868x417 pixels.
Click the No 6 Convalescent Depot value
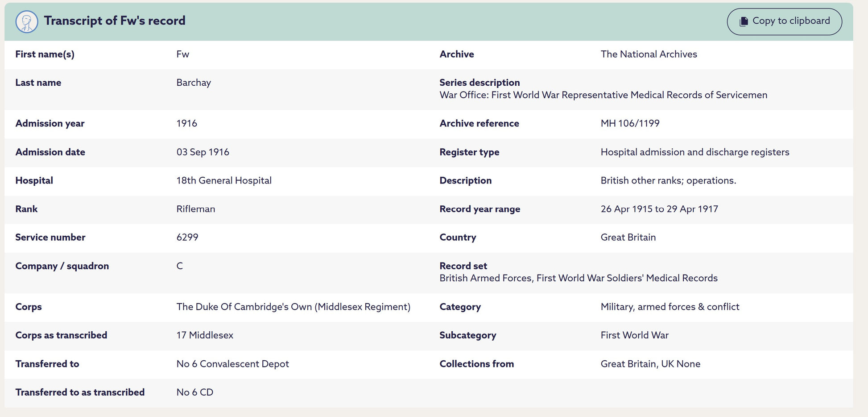(x=232, y=364)
